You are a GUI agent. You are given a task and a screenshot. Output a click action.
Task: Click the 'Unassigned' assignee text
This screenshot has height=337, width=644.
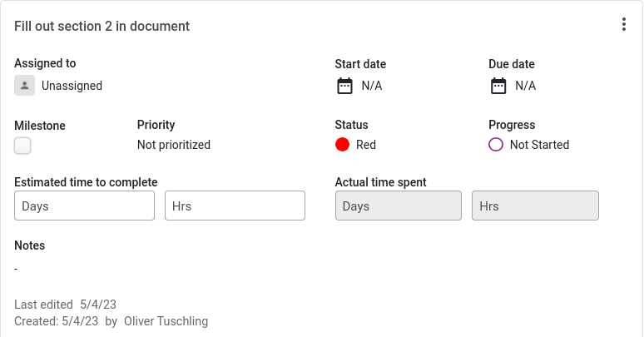tap(72, 86)
